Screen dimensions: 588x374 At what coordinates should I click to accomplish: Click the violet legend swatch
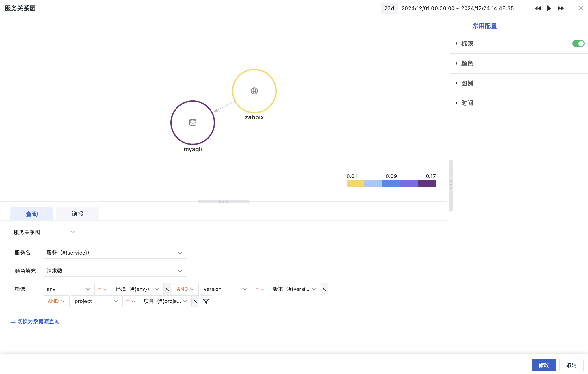409,184
